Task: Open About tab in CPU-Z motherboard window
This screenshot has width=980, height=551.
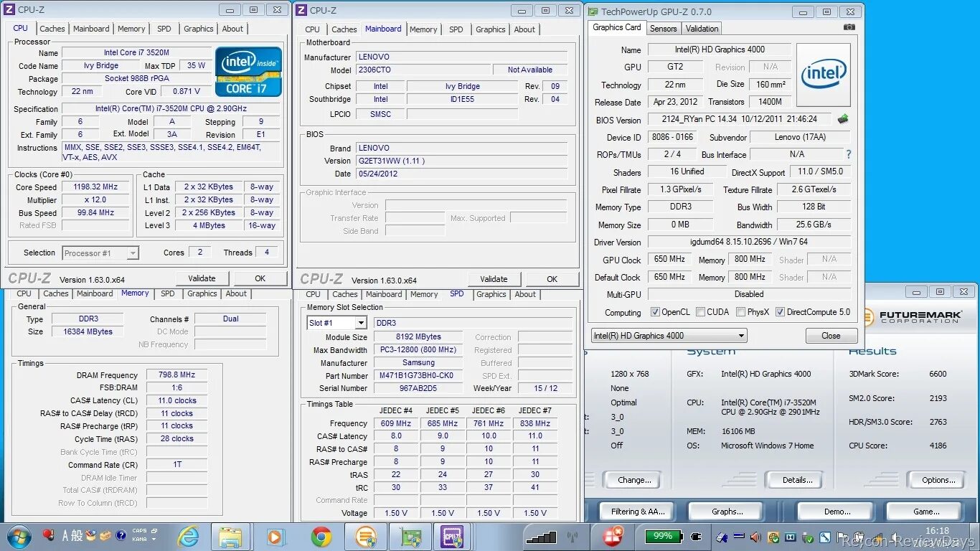Action: click(x=524, y=29)
